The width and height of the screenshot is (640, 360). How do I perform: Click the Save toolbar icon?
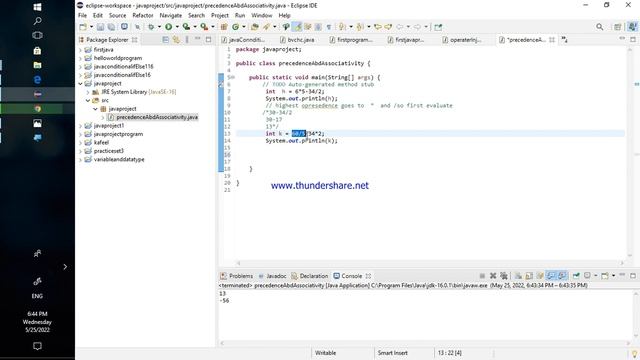coord(100,27)
